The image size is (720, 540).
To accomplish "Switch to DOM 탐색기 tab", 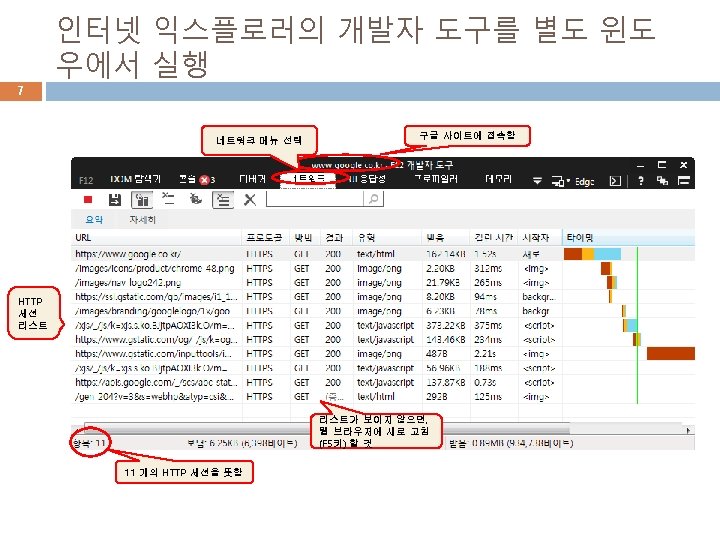I will pos(135,179).
